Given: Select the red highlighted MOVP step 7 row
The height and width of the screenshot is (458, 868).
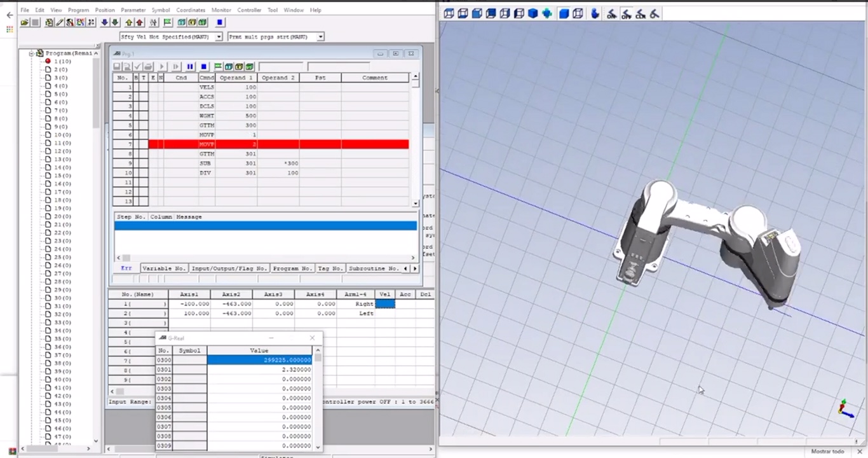Looking at the screenshot, I should (x=278, y=144).
